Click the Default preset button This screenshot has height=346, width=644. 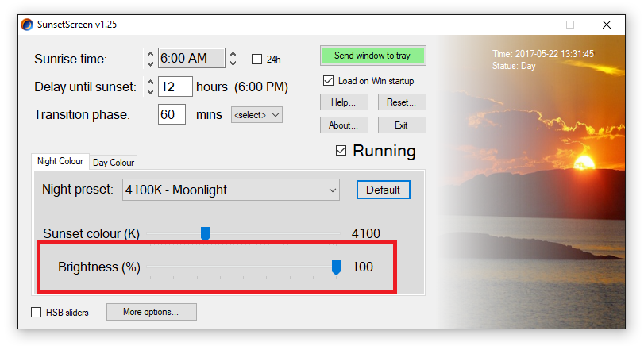coord(384,190)
